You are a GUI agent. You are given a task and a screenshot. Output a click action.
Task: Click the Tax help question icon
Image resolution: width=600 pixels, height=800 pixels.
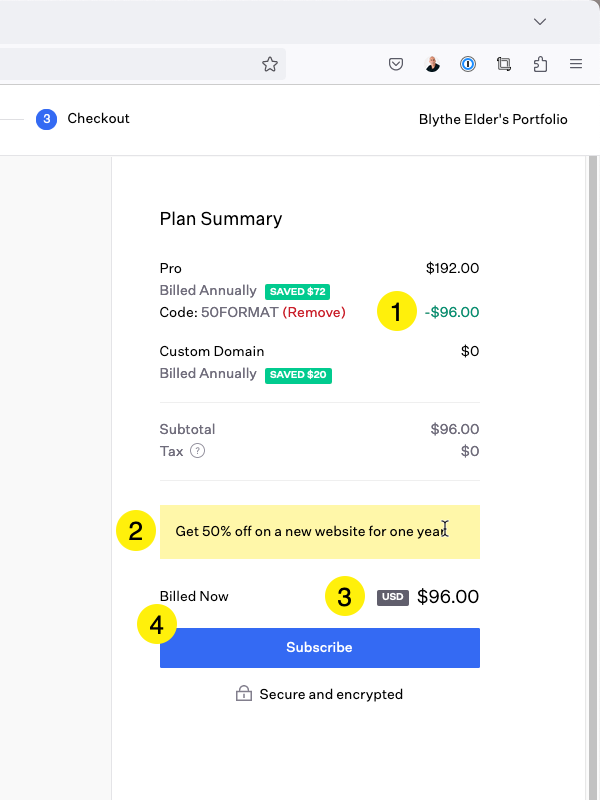pos(197,451)
